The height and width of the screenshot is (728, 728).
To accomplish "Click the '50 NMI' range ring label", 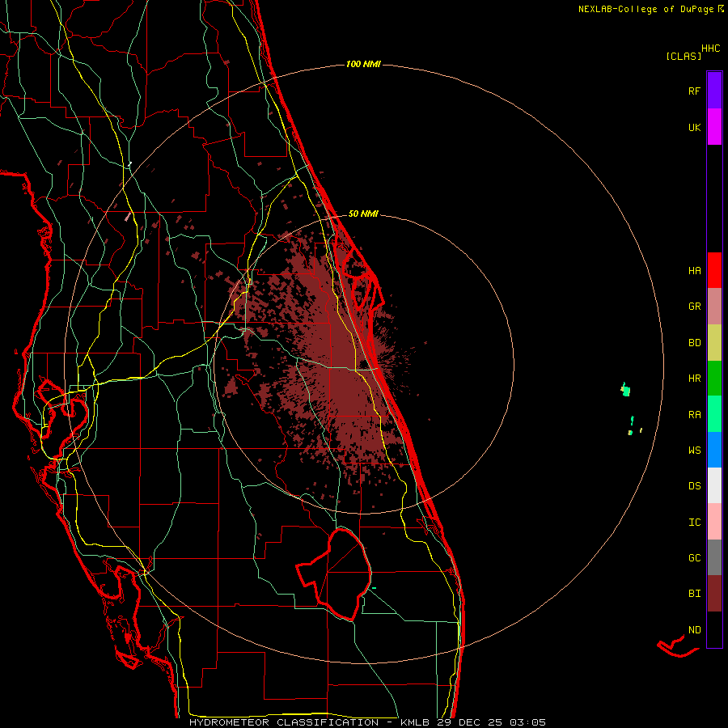I will 363,214.
